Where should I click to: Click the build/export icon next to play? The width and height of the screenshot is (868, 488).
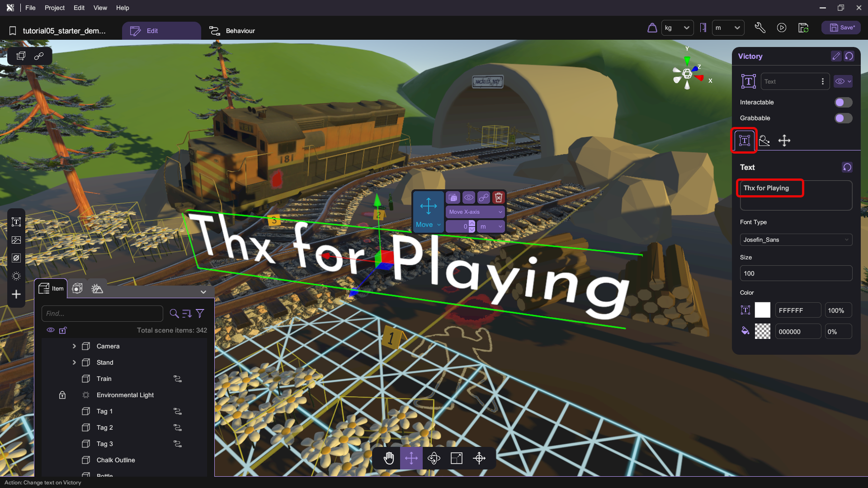tap(803, 28)
